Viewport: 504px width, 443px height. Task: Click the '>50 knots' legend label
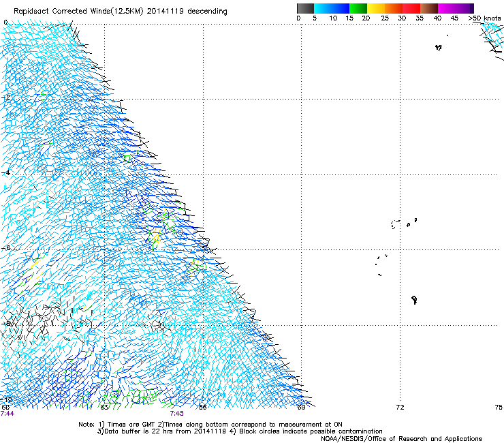click(484, 18)
